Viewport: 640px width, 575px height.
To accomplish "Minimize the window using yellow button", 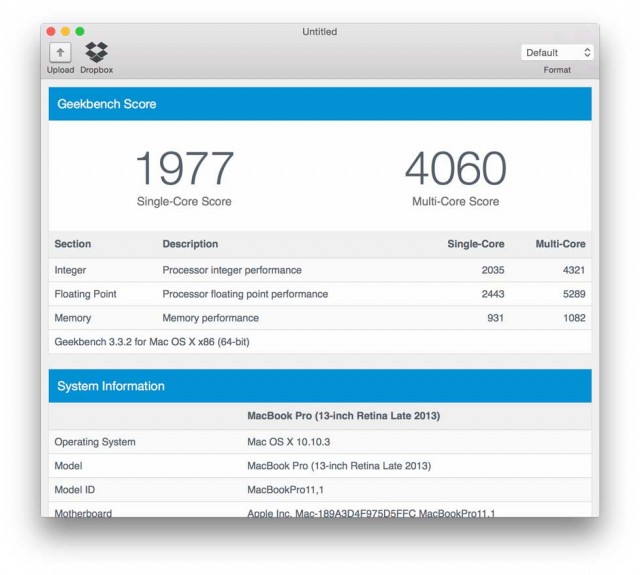I will click(66, 32).
